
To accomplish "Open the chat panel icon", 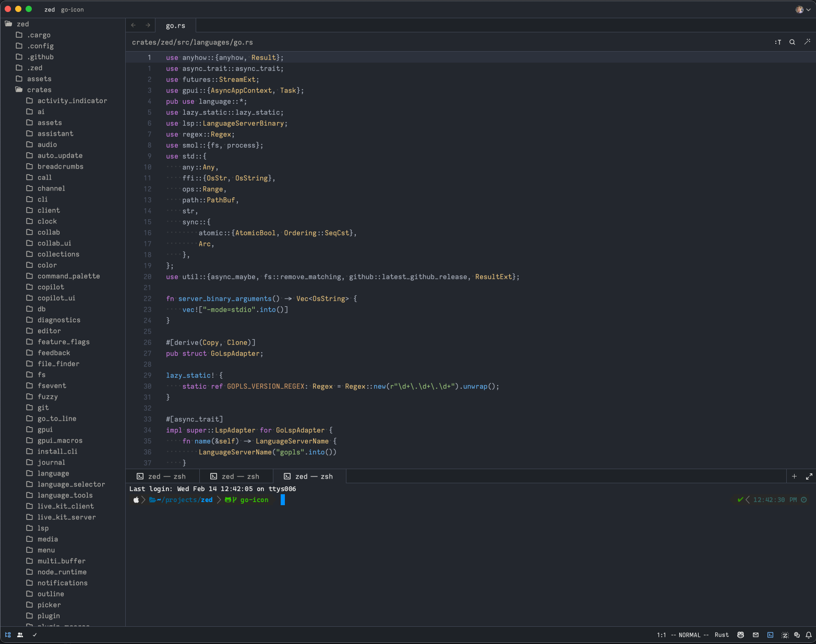I will tap(797, 635).
